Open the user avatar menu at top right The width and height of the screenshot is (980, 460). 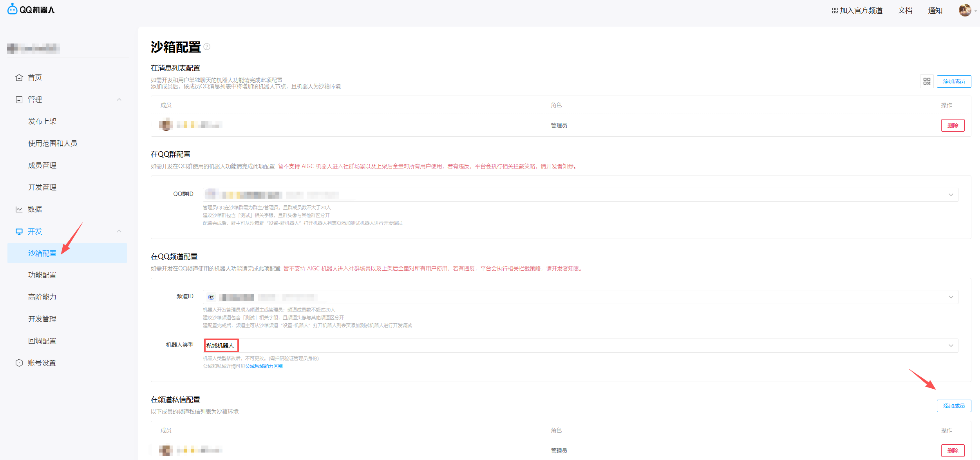tap(965, 10)
